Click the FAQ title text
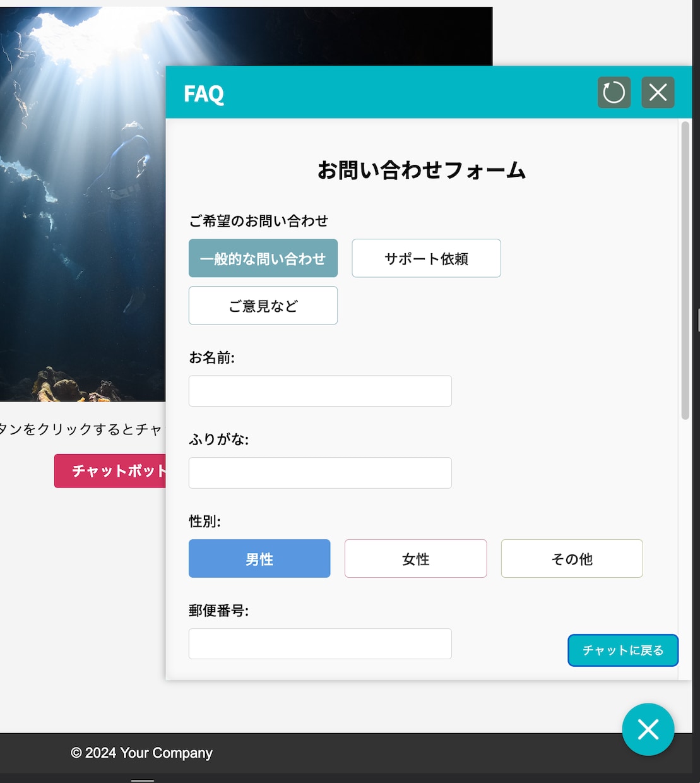Viewport: 700px width, 783px height. pyautogui.click(x=204, y=93)
